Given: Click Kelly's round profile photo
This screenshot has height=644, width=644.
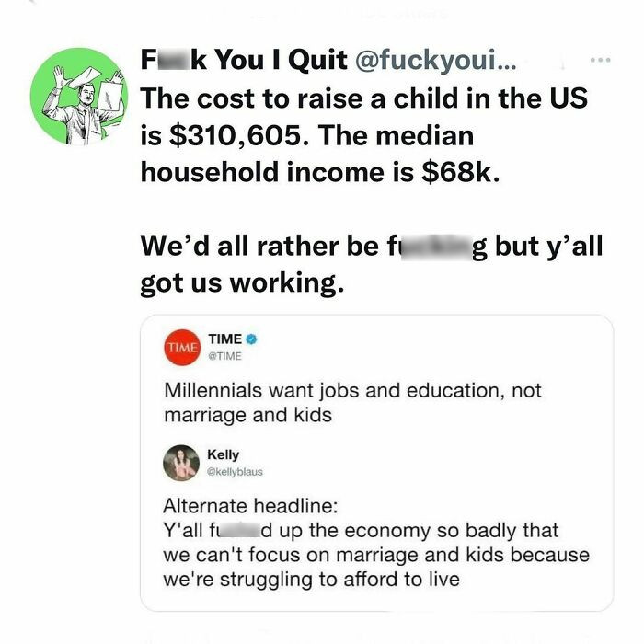Looking at the screenshot, I should (x=182, y=464).
